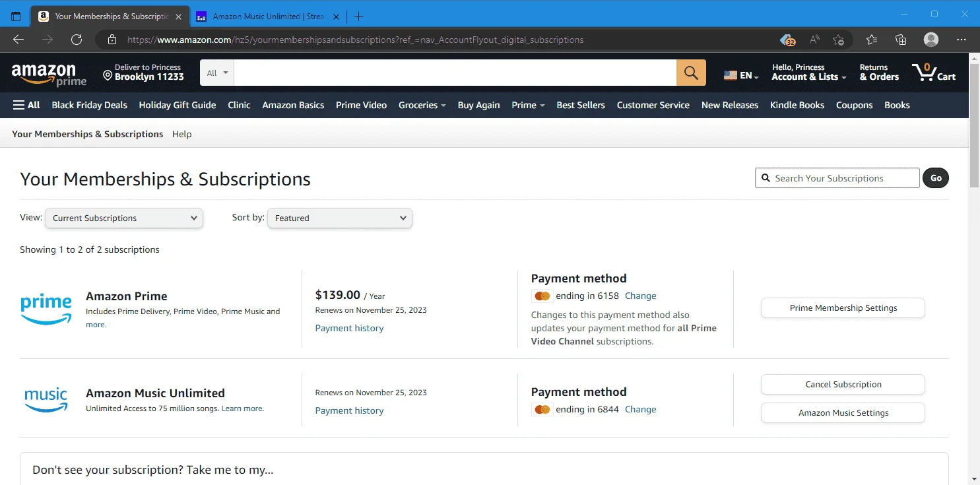Open browser Settings and more menu
Image resolution: width=980 pixels, height=485 pixels.
pyautogui.click(x=962, y=40)
